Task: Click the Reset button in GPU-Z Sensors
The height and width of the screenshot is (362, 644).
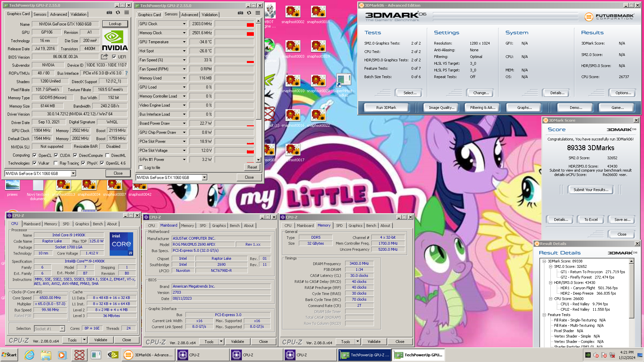Action: 252,167
